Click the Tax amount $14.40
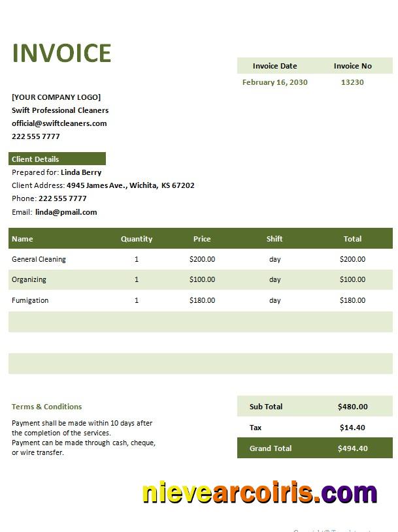The height and width of the screenshot is (532, 398). point(352,428)
